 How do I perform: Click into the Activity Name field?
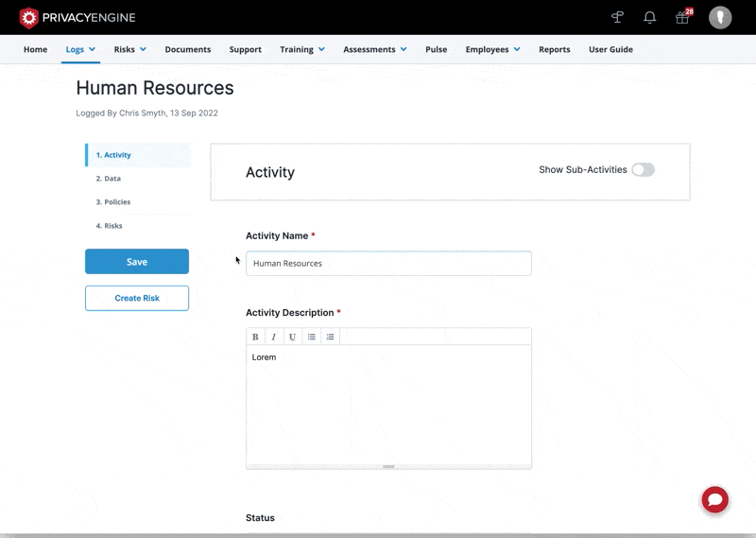point(388,264)
